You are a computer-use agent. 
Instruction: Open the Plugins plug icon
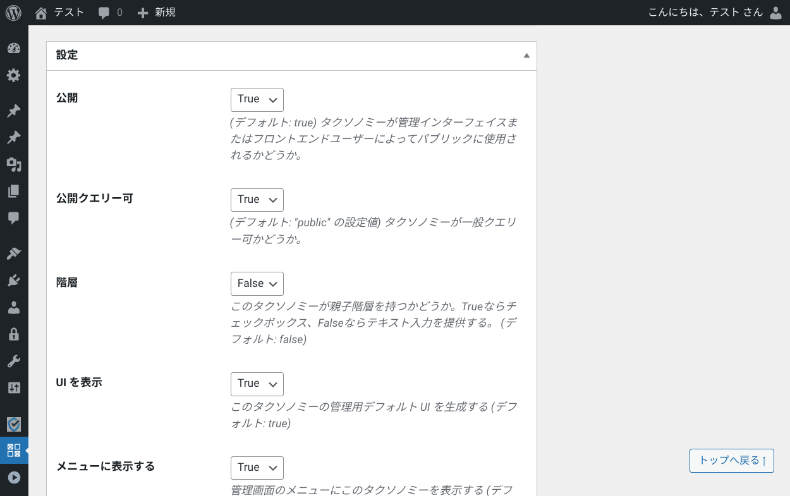click(14, 280)
